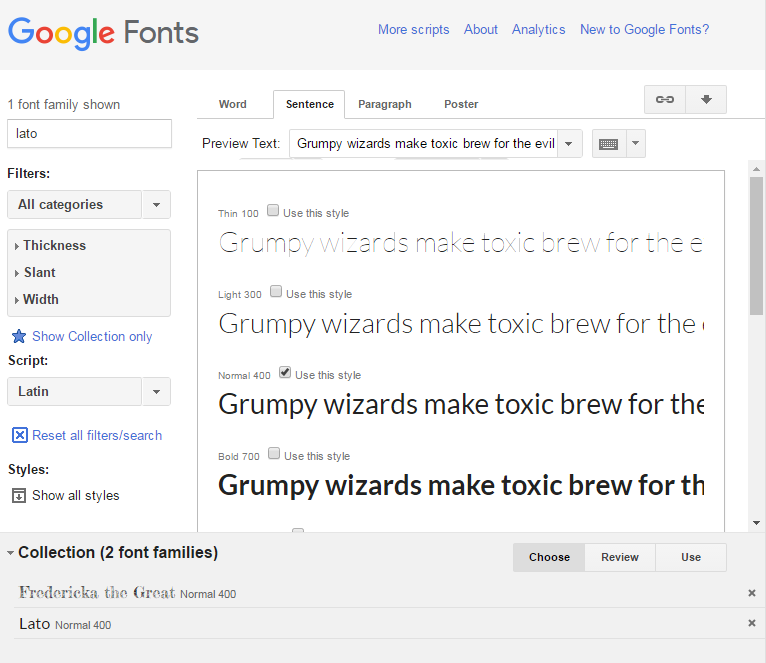Click the Normal 400 sample sentence

pyautogui.click(x=461, y=405)
